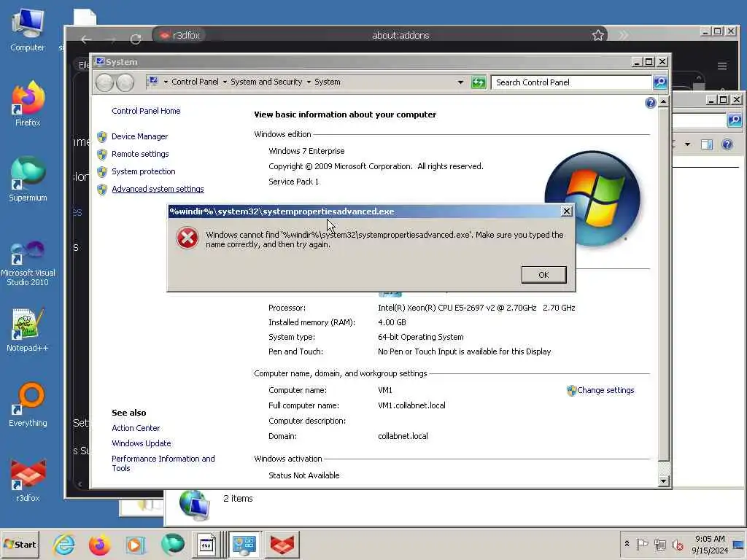Viewport: 747px width, 560px height.
Task: Select Microsoft Visual Studio 2010 shortcut
Action: [28, 262]
